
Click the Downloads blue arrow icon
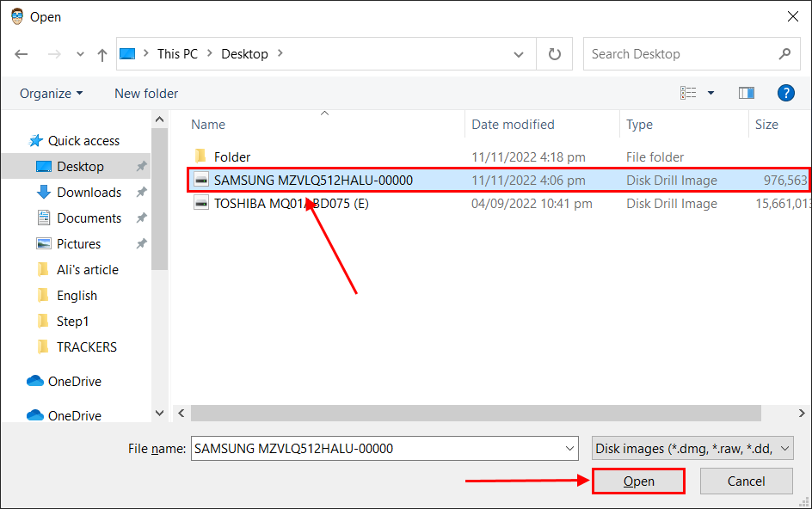click(x=44, y=192)
